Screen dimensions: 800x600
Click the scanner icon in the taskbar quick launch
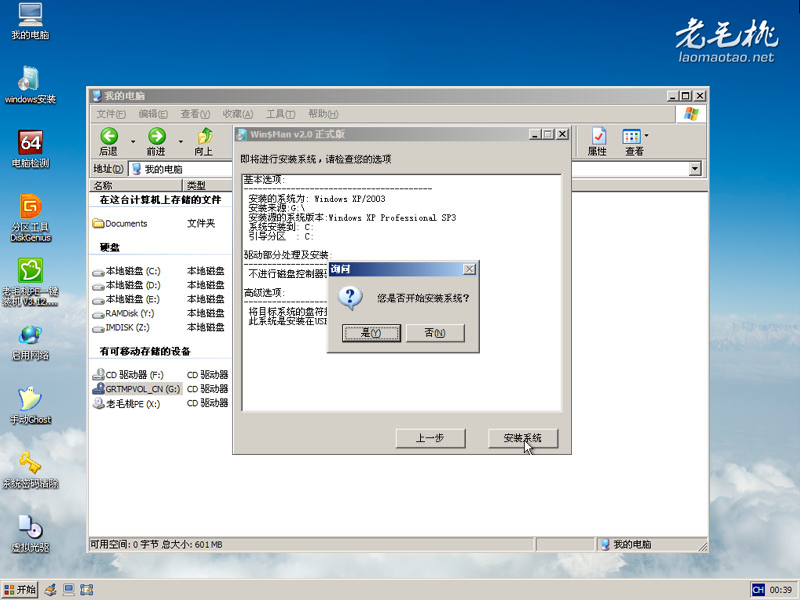click(51, 590)
